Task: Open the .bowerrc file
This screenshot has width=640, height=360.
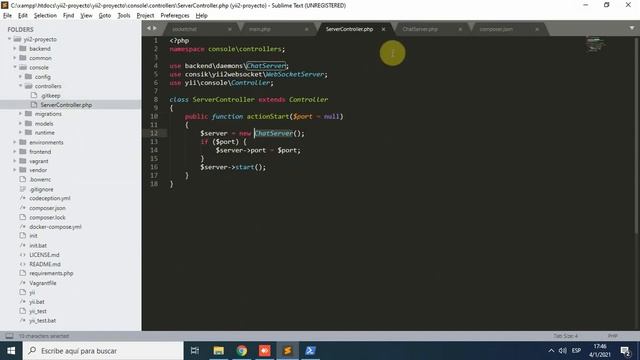Action: pyautogui.click(x=40, y=180)
